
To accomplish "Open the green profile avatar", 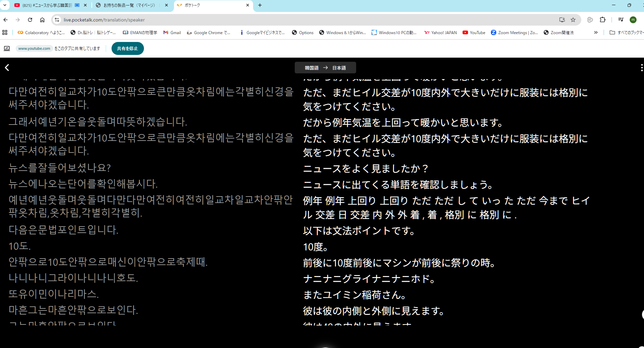I will pos(633,20).
